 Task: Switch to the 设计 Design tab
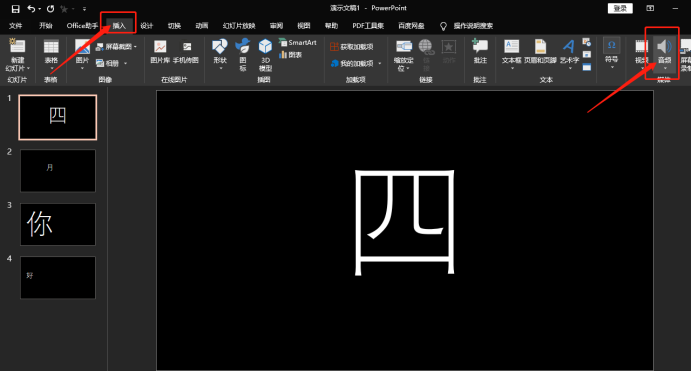click(x=147, y=26)
